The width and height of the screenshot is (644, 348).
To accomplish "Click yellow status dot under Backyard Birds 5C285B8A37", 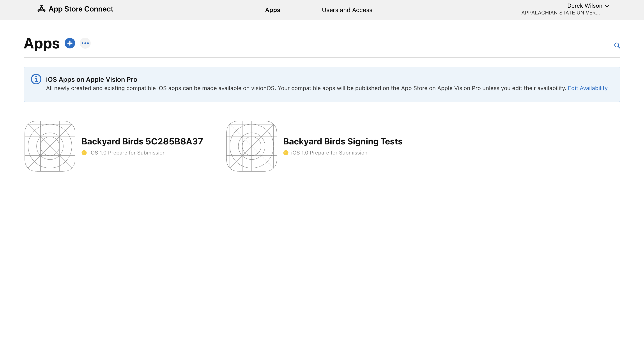I will pos(84,153).
